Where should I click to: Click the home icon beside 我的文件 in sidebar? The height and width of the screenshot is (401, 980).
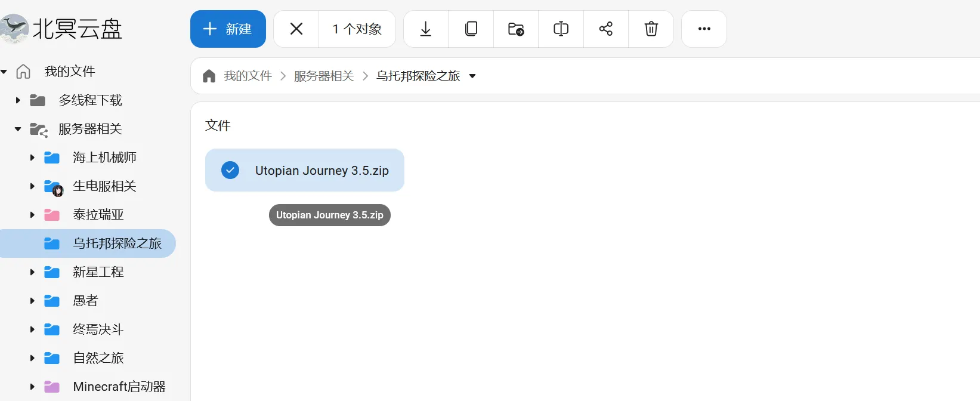23,72
